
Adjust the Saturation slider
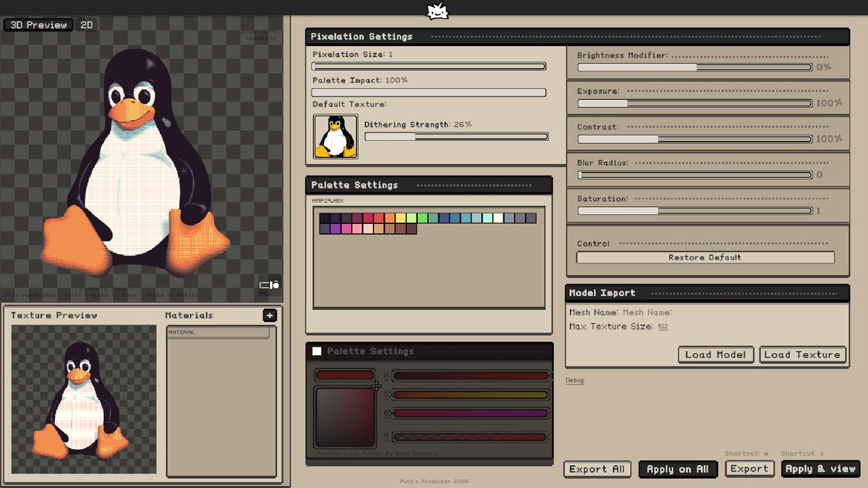tap(695, 211)
